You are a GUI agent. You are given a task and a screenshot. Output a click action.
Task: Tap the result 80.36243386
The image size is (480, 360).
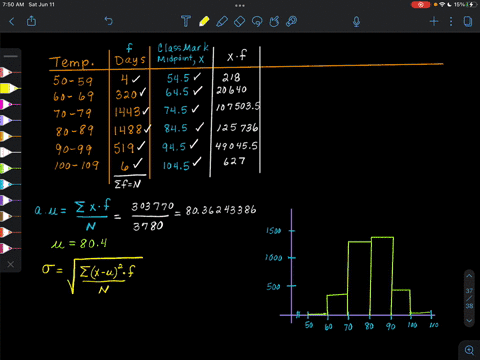pos(221,210)
